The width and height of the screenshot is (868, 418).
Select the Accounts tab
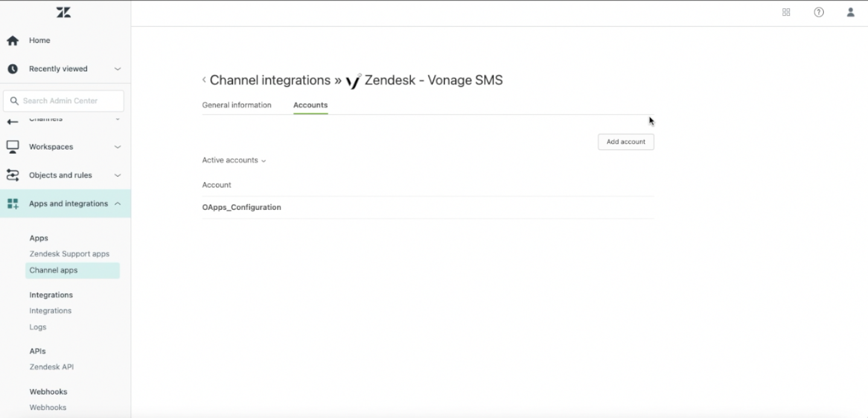tap(310, 105)
